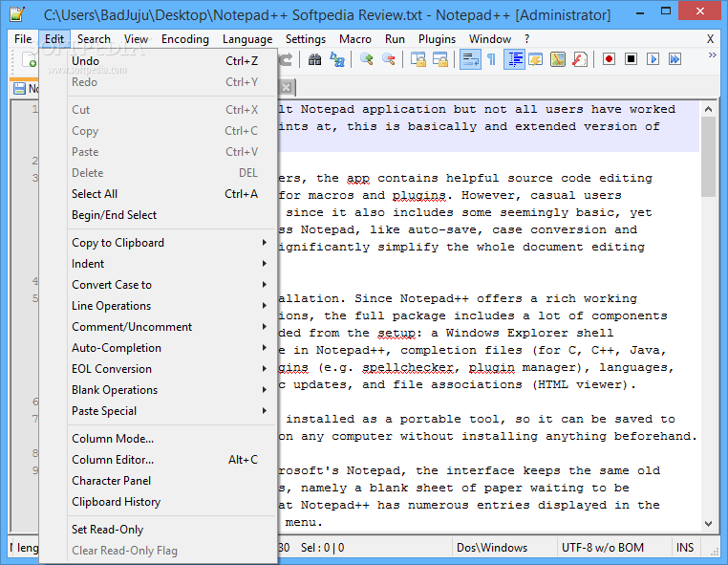
Task: Close the document tab with X
Action: click(x=287, y=87)
